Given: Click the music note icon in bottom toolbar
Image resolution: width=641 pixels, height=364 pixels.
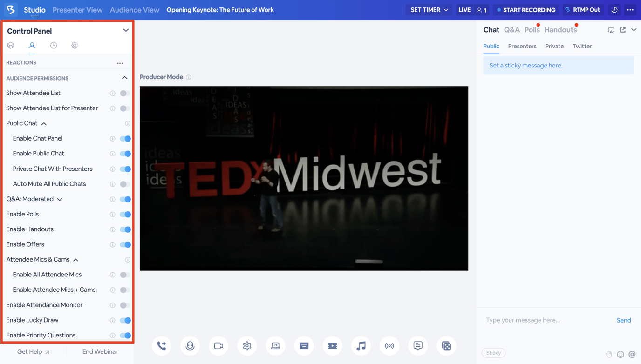Looking at the screenshot, I should [x=361, y=346].
